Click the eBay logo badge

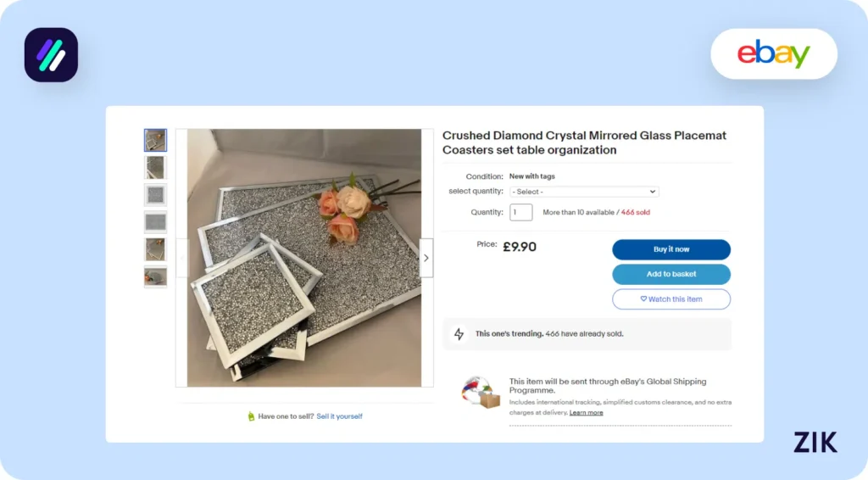773,53
